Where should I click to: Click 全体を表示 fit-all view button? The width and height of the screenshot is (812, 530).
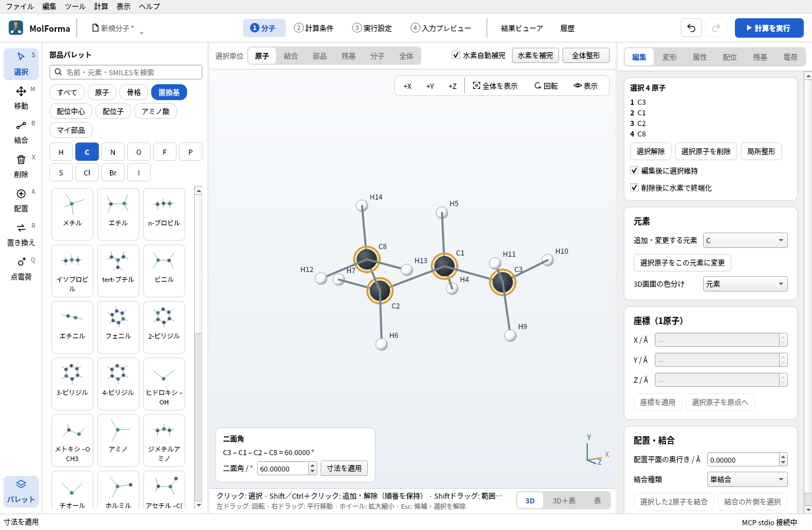click(x=495, y=86)
